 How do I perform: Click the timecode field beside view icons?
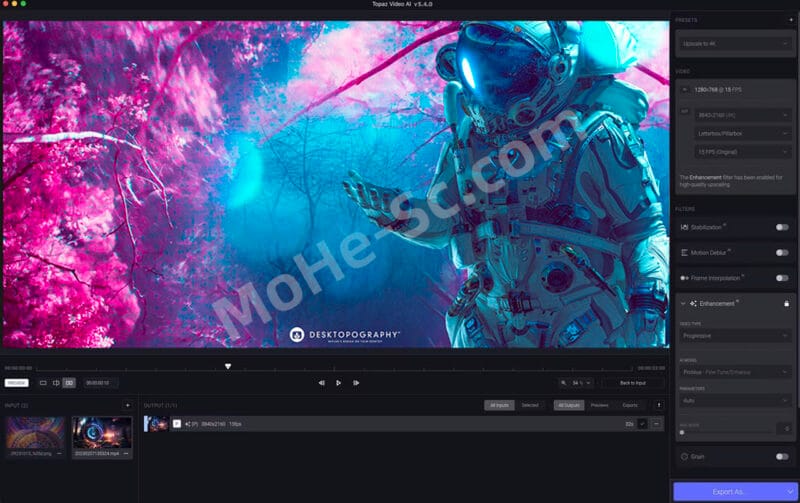click(x=99, y=383)
